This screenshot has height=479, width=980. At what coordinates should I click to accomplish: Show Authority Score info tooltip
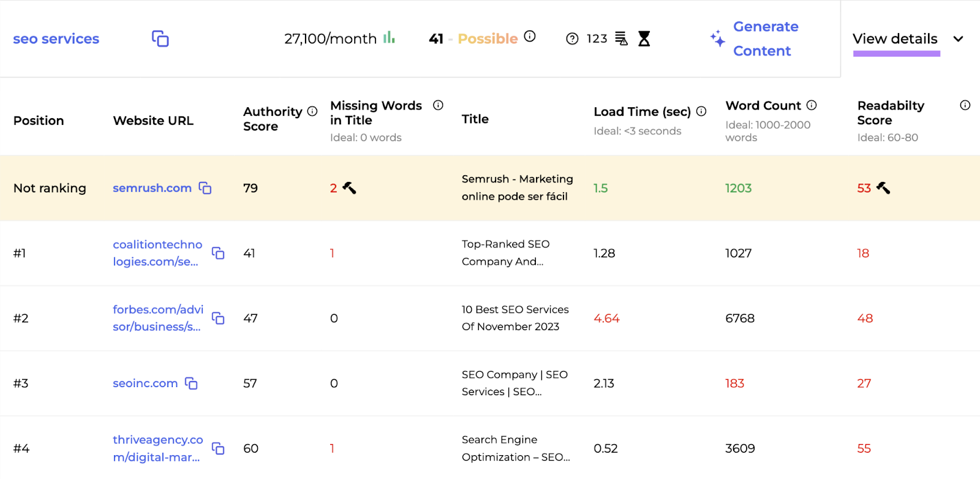pos(312,111)
